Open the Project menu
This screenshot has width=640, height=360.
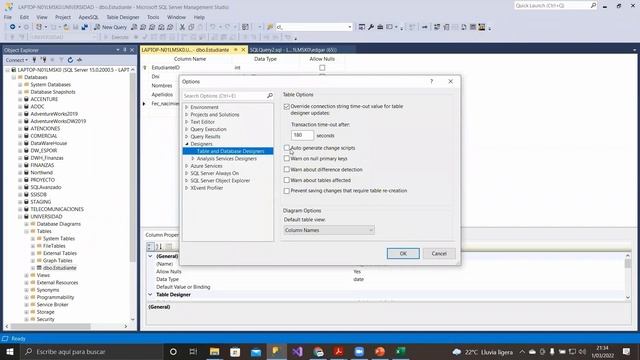click(x=63, y=17)
